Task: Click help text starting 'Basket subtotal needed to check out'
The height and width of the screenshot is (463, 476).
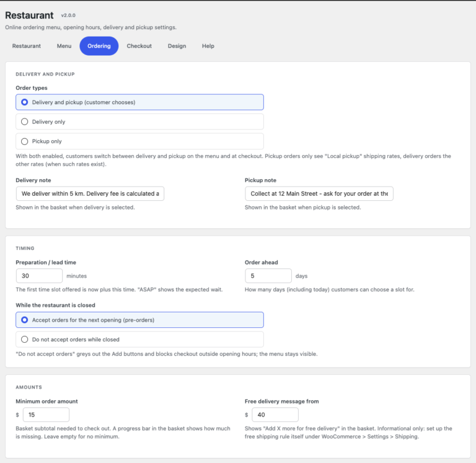Action: pos(123,433)
